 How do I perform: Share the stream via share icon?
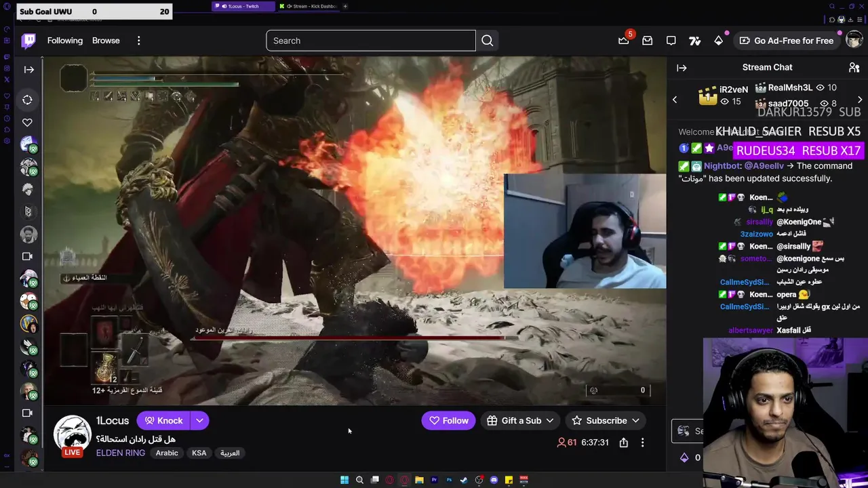click(623, 443)
